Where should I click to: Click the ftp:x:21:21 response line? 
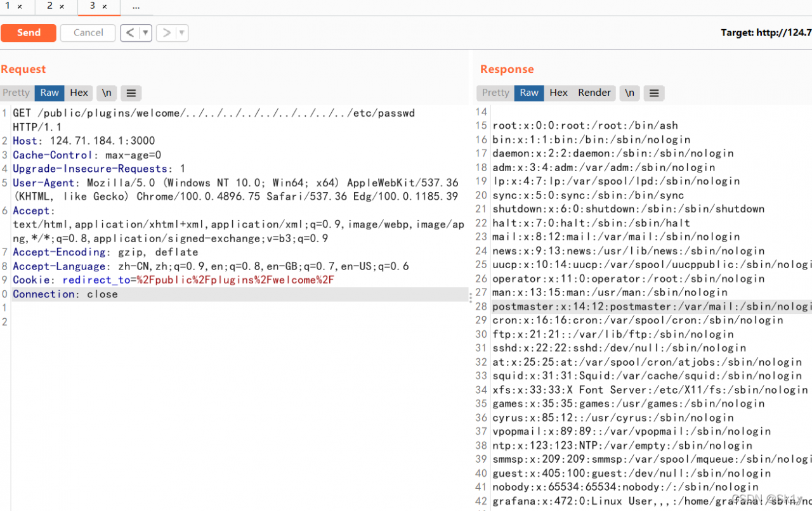coord(613,335)
